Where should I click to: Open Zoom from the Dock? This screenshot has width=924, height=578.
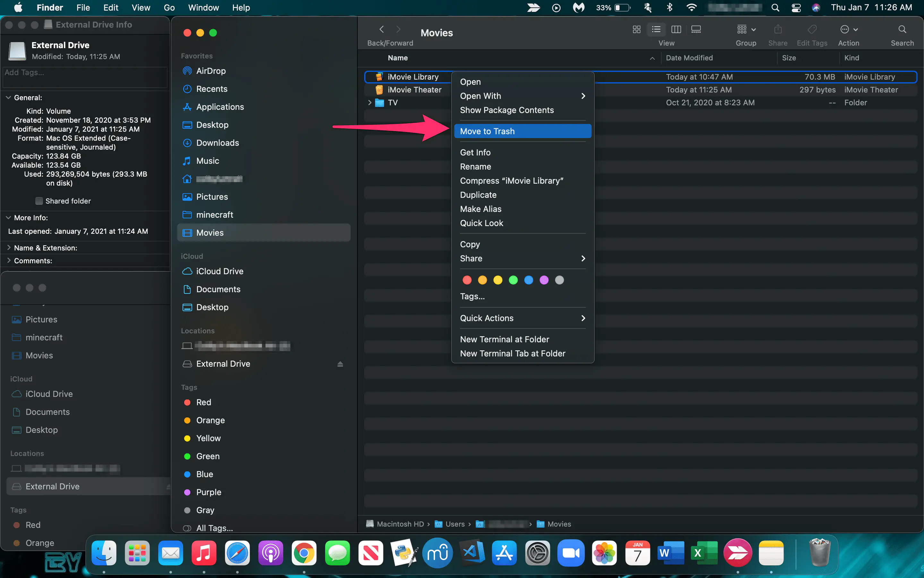571,553
